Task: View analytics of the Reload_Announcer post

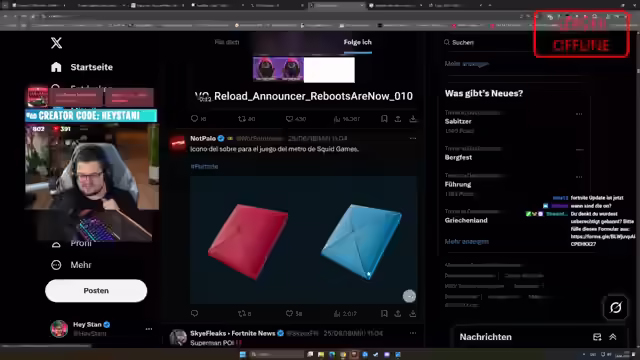Action: click(x=337, y=119)
